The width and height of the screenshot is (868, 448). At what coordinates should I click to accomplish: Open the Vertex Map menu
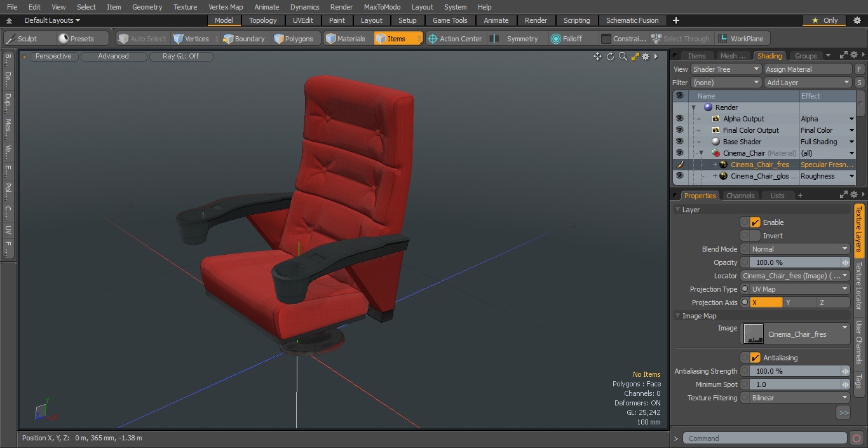pyautogui.click(x=226, y=7)
